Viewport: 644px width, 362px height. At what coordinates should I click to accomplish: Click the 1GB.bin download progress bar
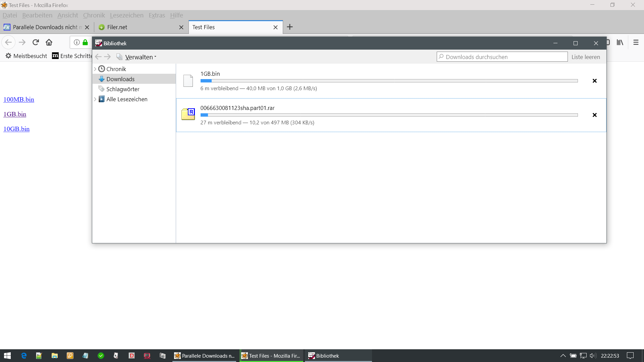pyautogui.click(x=389, y=81)
